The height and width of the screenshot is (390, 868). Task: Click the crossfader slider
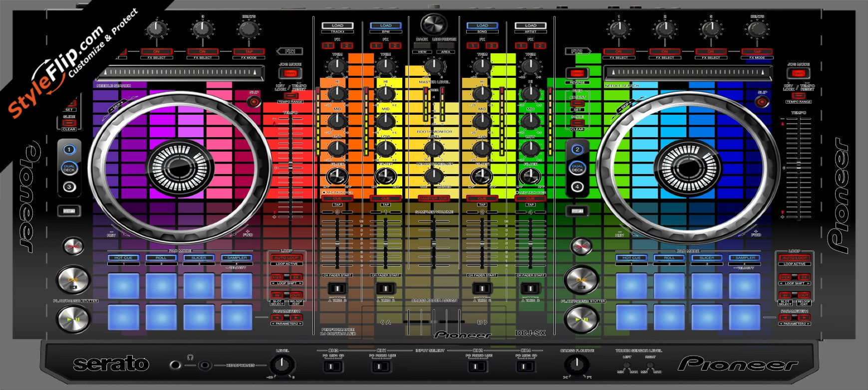coord(434,322)
